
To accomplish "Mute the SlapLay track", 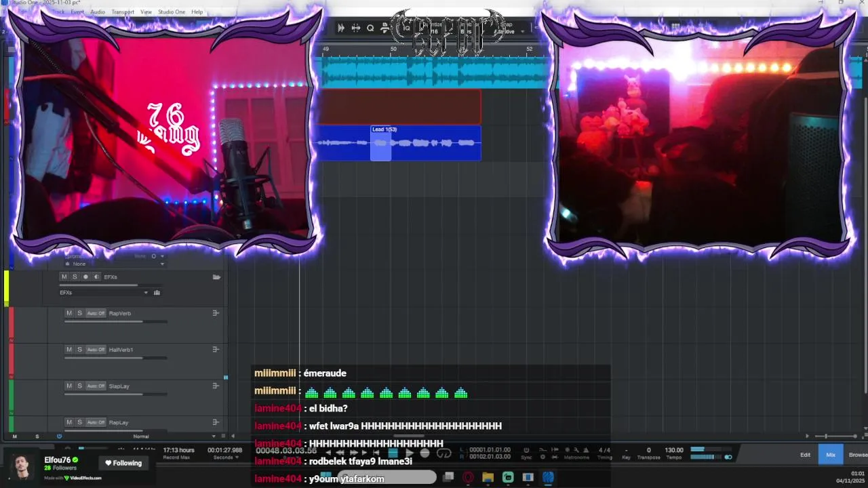I will pos(68,386).
